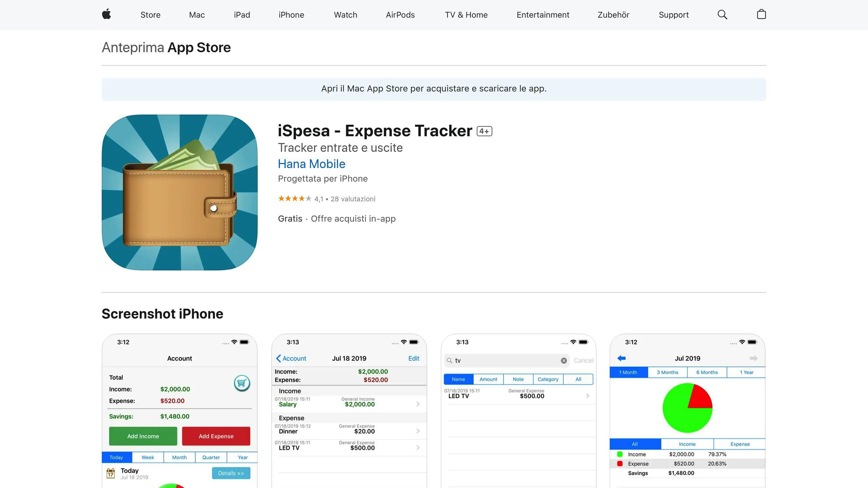Viewport: 868px width, 488px height.
Task: Click the grey right arrow next to Jul 2019
Action: tap(753, 358)
